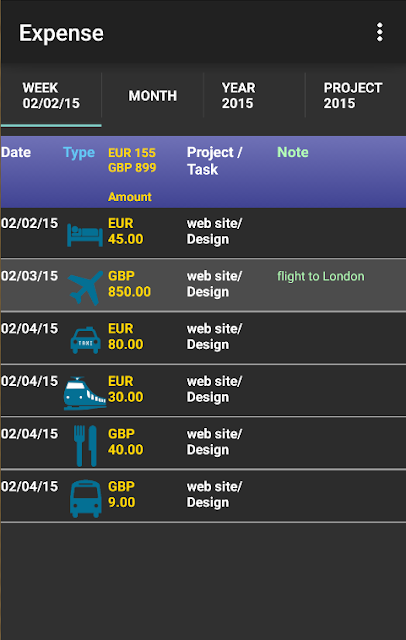This screenshot has height=640, width=406.
Task: Select the GBP 9.00 bus expense amount
Action: tap(122, 494)
